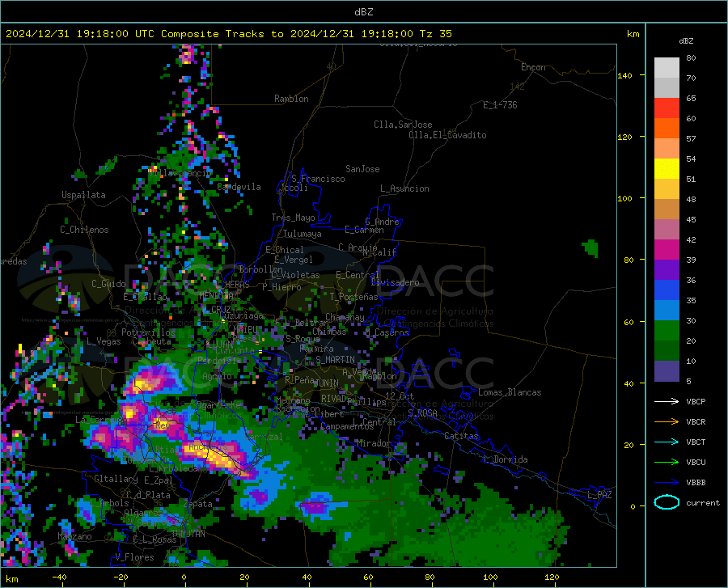728x588 pixels.
Task: Select the red 60 dBZ color swatch
Action: coord(667,108)
